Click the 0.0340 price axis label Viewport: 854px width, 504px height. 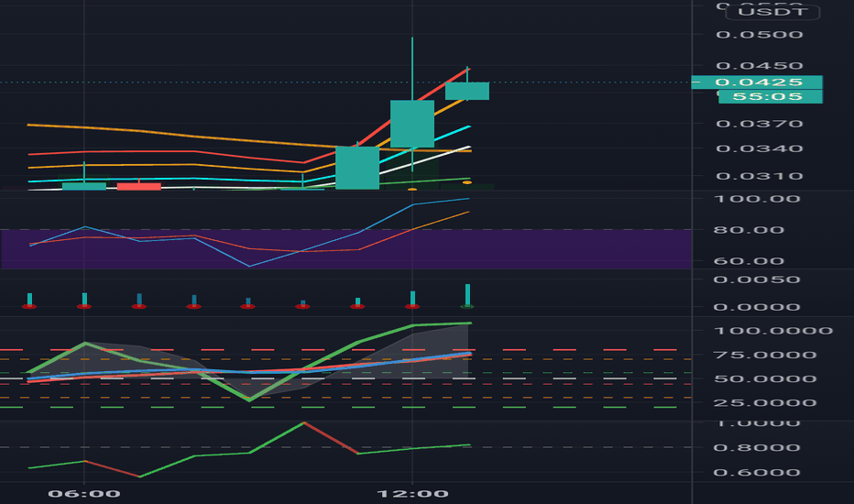tap(760, 148)
